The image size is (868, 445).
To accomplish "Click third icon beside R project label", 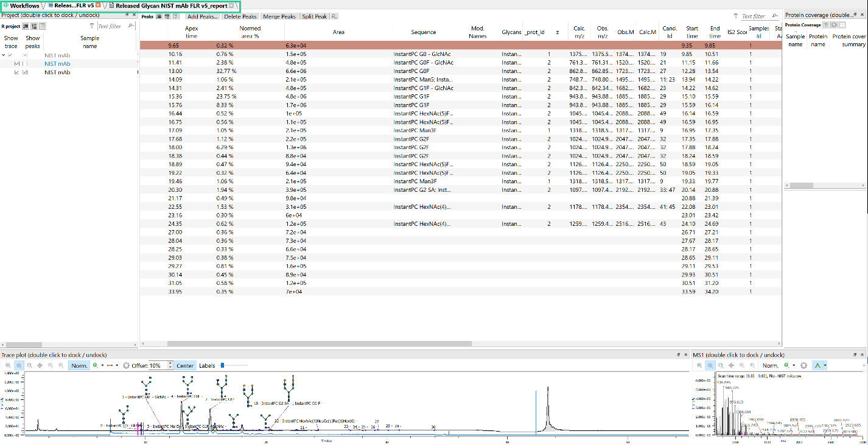I will pyautogui.click(x=43, y=26).
